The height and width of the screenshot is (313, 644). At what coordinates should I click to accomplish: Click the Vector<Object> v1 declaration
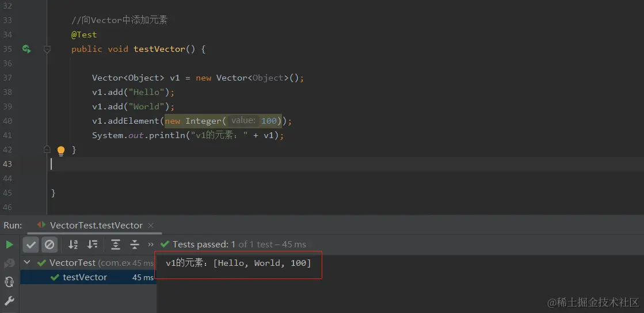pyautogui.click(x=197, y=78)
